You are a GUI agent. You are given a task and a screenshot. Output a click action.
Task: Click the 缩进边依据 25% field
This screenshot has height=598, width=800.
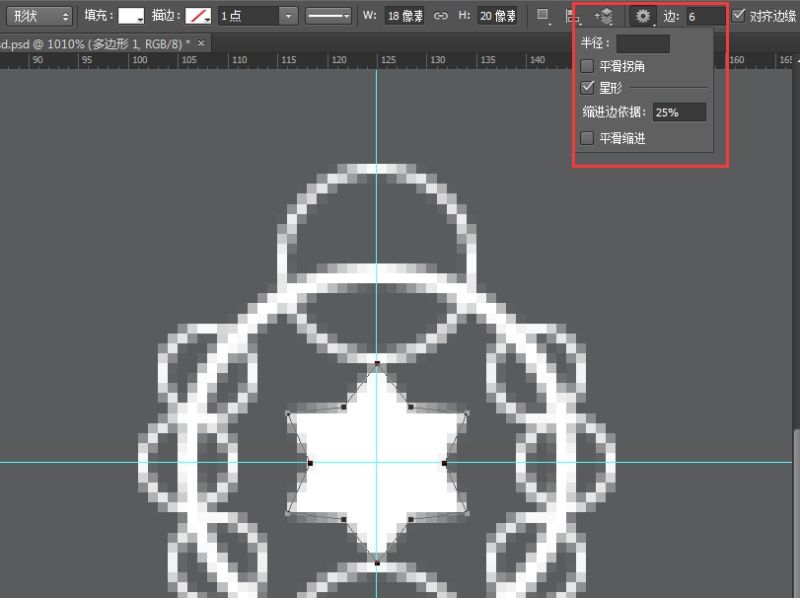pyautogui.click(x=679, y=112)
